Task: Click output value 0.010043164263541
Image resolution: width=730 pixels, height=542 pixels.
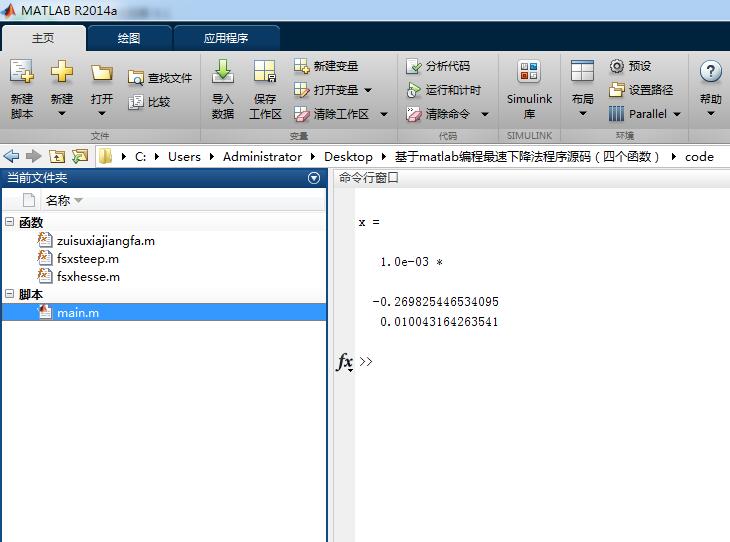Action: [439, 322]
